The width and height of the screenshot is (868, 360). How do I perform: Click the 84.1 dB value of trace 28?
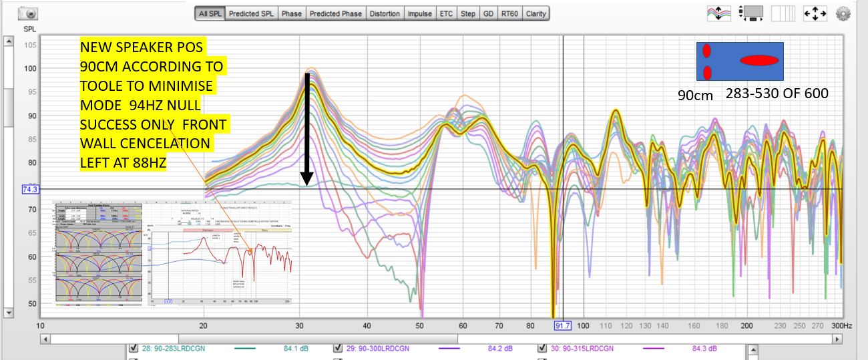click(x=295, y=349)
